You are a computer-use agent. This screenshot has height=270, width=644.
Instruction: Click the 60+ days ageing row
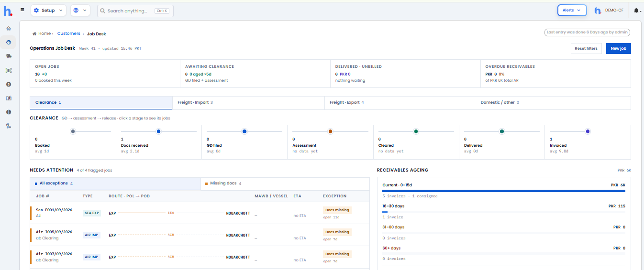tap(504, 253)
